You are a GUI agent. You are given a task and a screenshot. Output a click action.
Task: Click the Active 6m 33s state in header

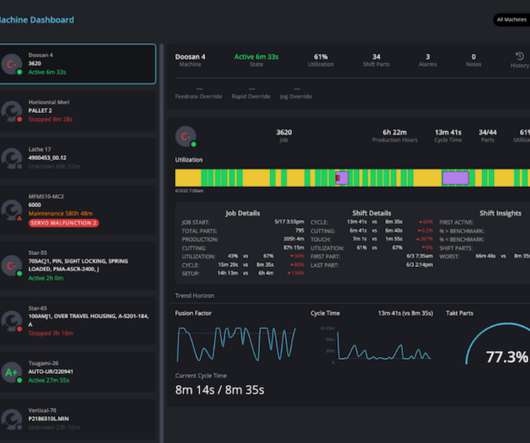pos(256,57)
